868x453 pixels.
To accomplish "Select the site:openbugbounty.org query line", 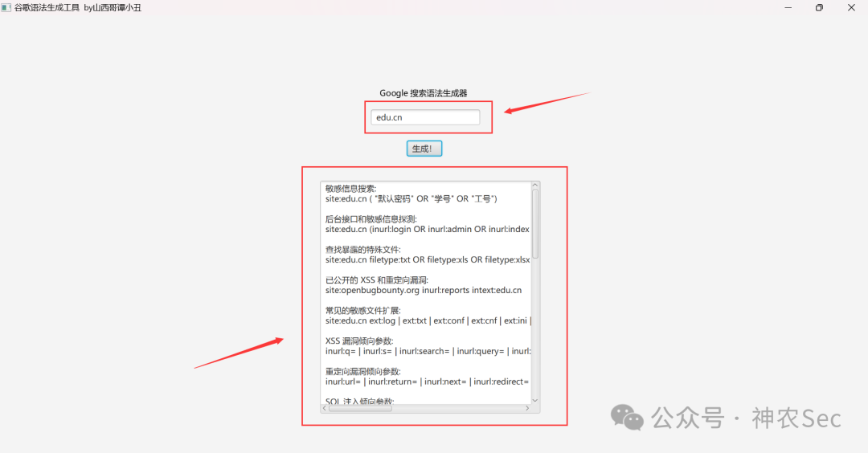I will pyautogui.click(x=424, y=290).
